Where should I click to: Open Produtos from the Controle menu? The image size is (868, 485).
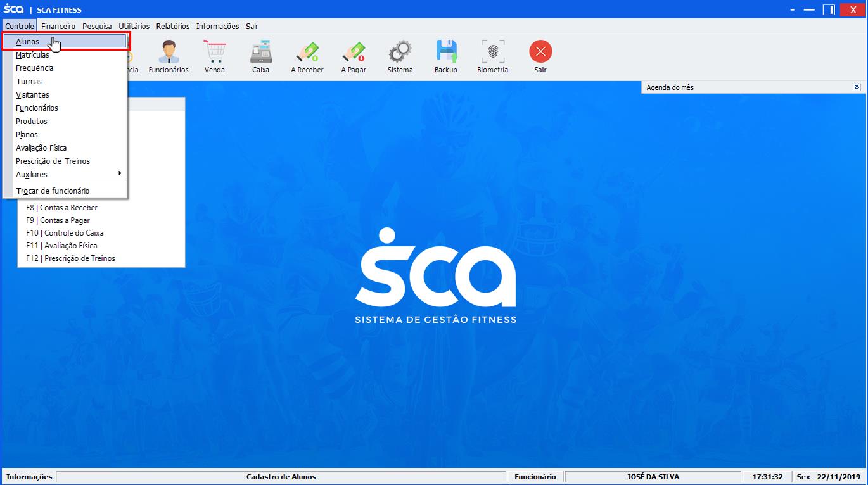(70, 122)
